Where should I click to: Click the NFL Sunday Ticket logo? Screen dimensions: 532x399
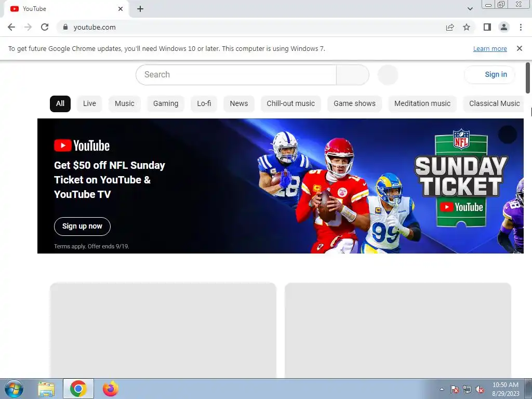point(461,178)
